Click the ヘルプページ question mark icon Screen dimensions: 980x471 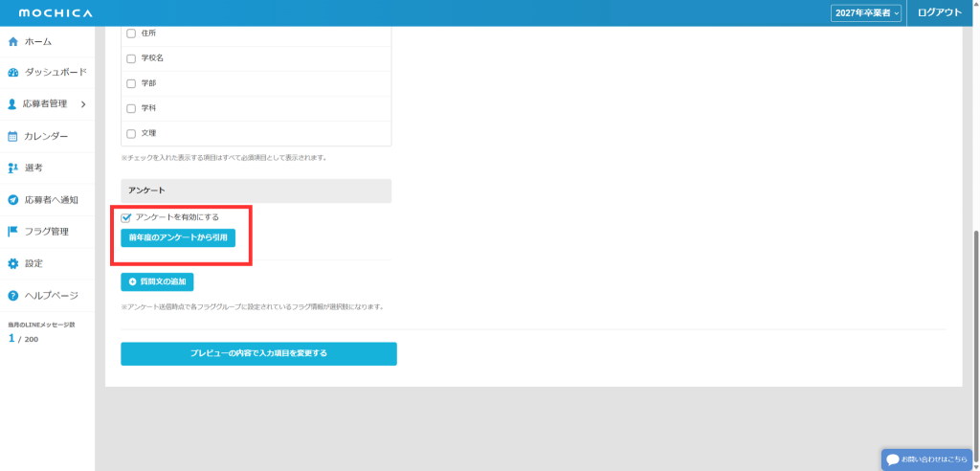(x=13, y=296)
